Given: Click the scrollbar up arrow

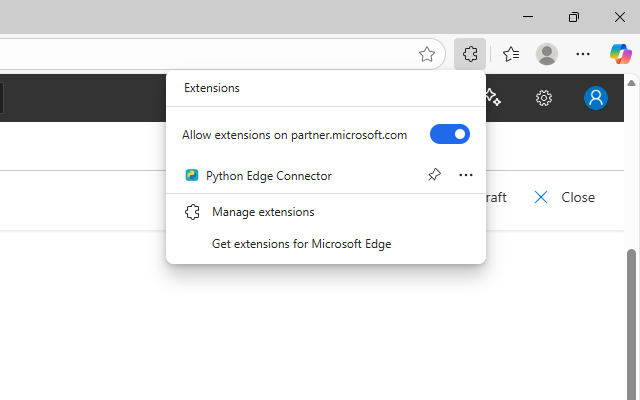Looking at the screenshot, I should coord(631,83).
